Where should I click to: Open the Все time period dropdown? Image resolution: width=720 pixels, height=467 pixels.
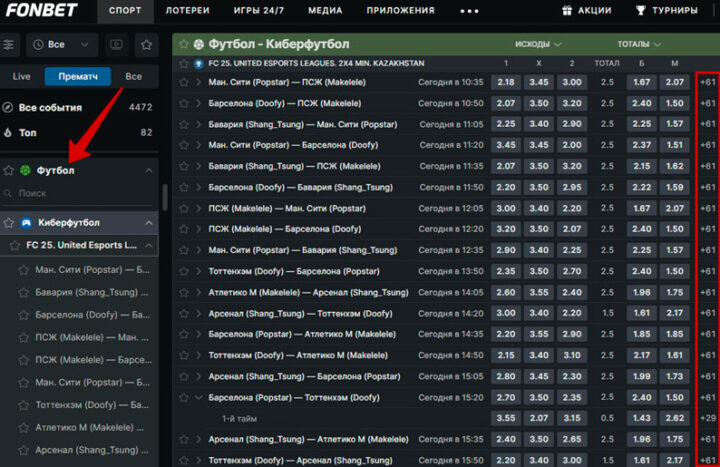pos(61,45)
